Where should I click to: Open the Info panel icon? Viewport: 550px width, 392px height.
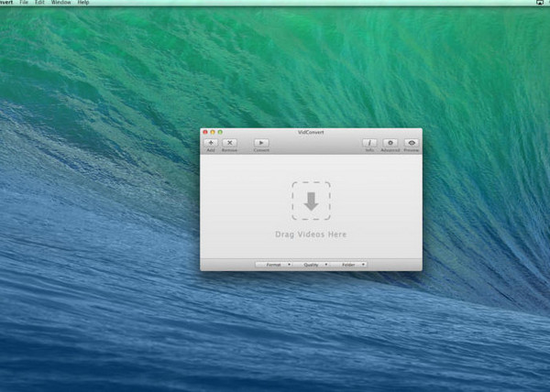(x=369, y=143)
